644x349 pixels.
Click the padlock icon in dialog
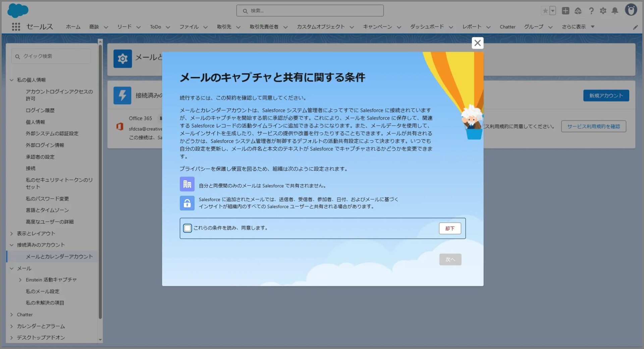tap(187, 203)
